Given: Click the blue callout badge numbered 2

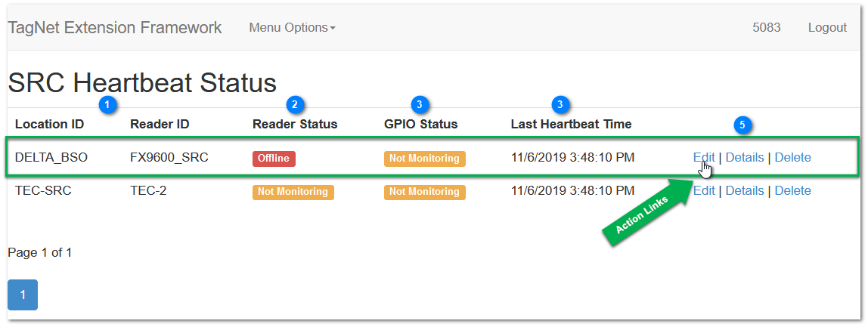Looking at the screenshot, I should tap(296, 104).
